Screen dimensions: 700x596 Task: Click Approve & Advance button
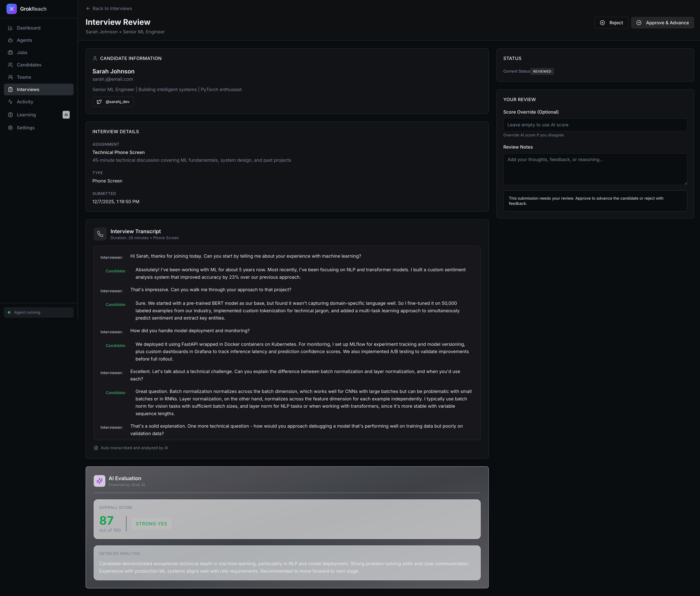click(x=662, y=23)
